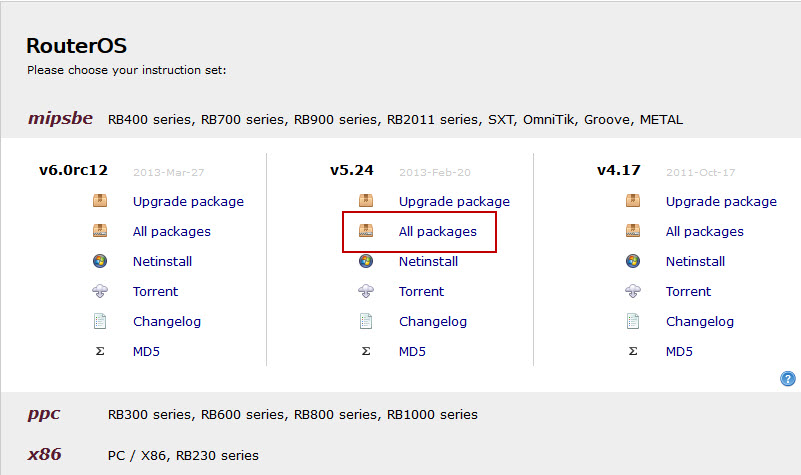
Task: Click the RB300 series ppc description text
Action: click(293, 415)
